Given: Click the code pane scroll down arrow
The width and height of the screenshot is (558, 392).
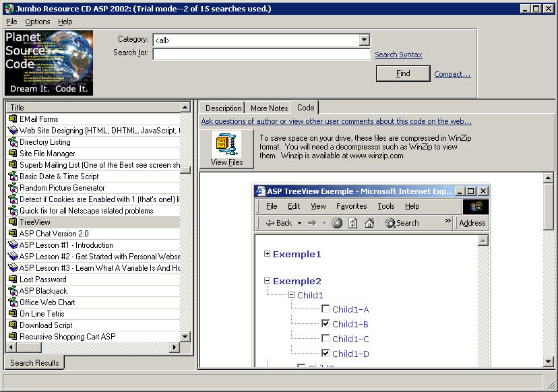Looking at the screenshot, I should tap(548, 362).
